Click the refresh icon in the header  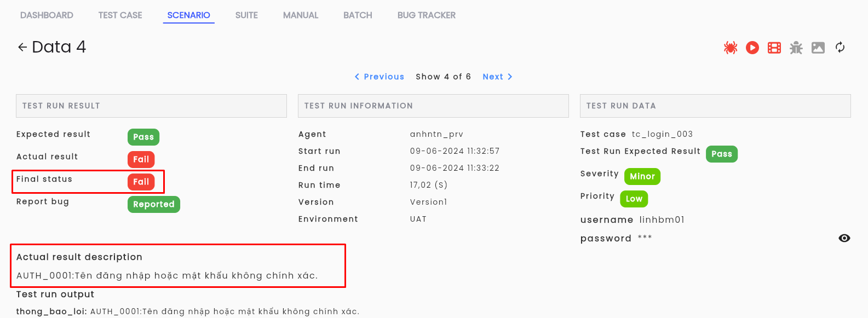(840, 48)
